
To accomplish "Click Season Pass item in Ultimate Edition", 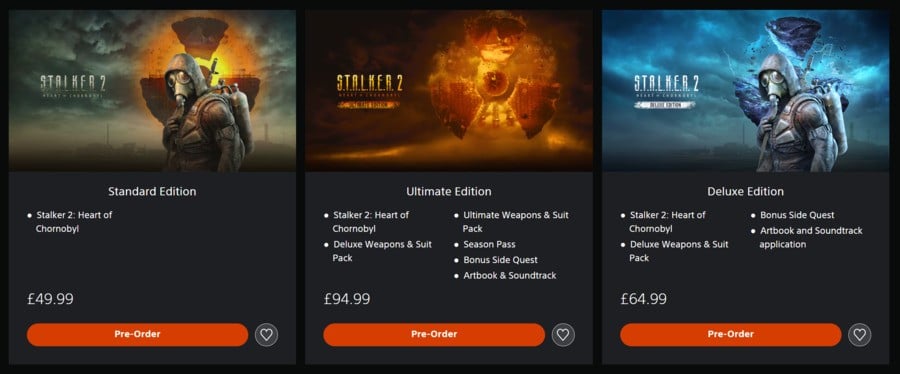I will (x=489, y=244).
